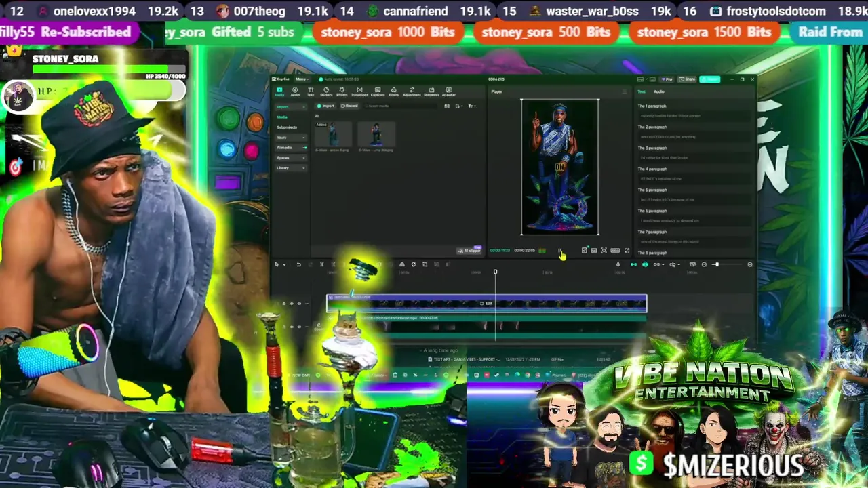Open the Text panel in top toolbar

click(x=311, y=91)
